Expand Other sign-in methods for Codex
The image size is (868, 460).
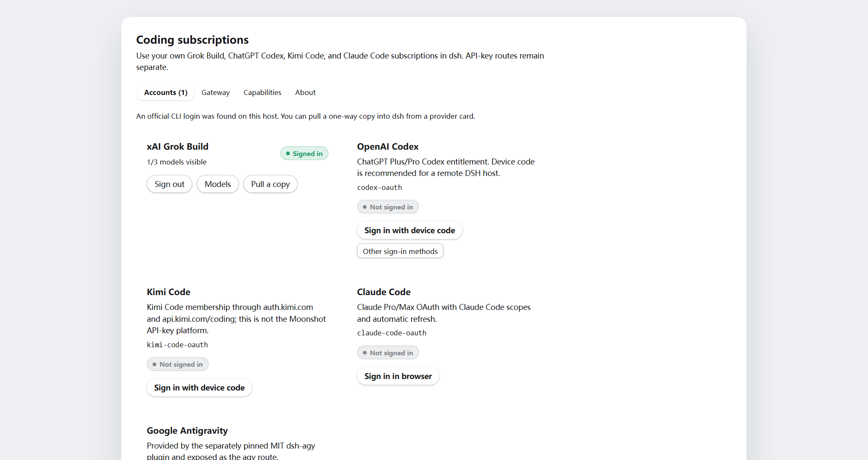[x=400, y=251]
